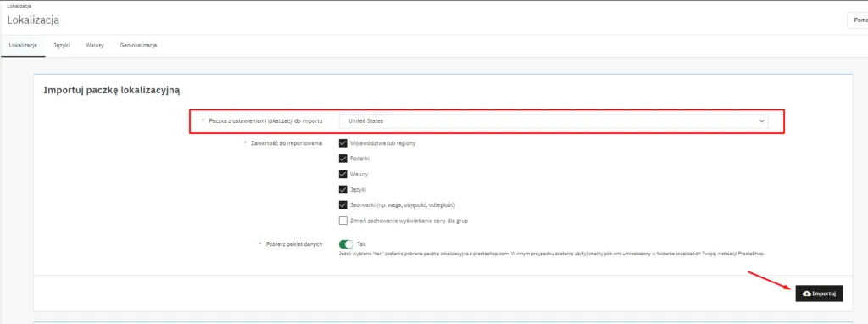Switch to the Waluty tab
This screenshot has height=324, width=868.
(x=95, y=46)
